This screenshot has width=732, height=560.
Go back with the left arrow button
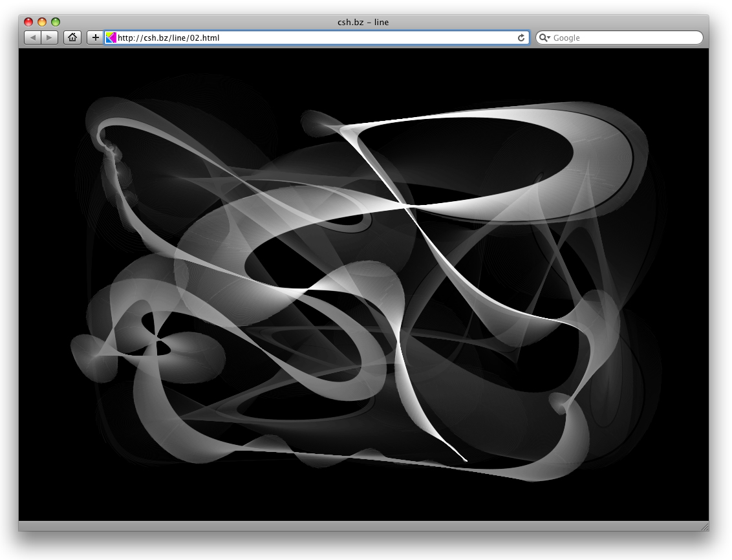pos(33,38)
